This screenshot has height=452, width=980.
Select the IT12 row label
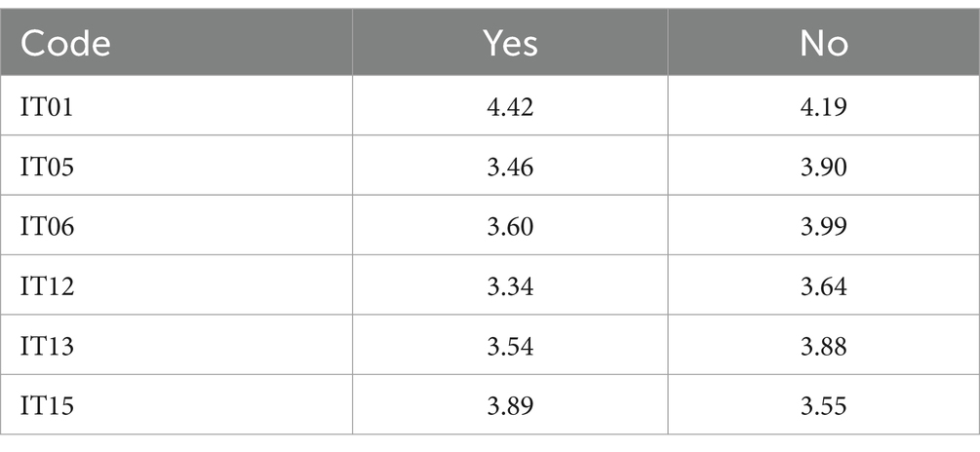[x=47, y=286]
